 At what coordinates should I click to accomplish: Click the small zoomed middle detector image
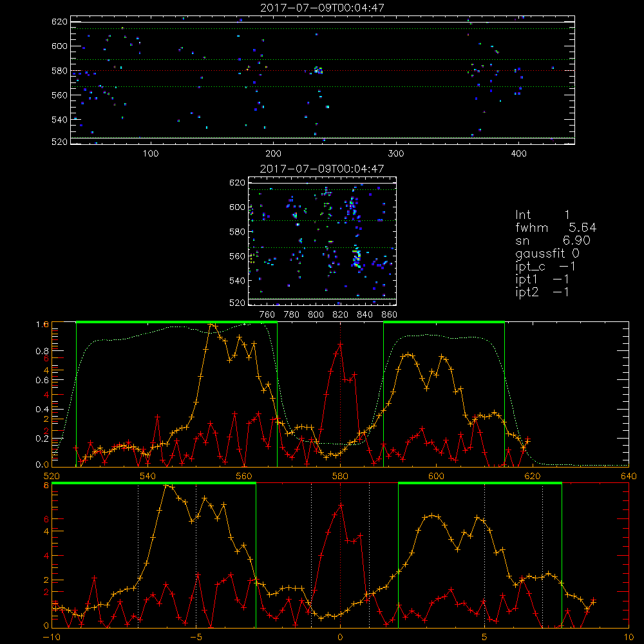(323, 241)
